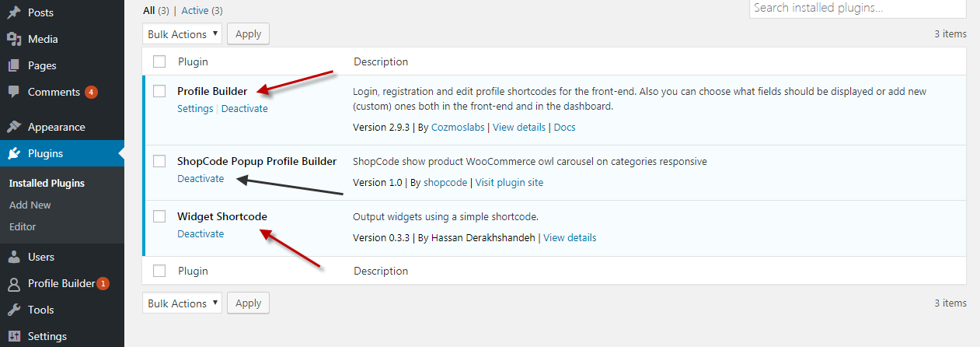Expand the bottom Bulk Actions dropdown
This screenshot has width=980, height=347.
click(183, 303)
